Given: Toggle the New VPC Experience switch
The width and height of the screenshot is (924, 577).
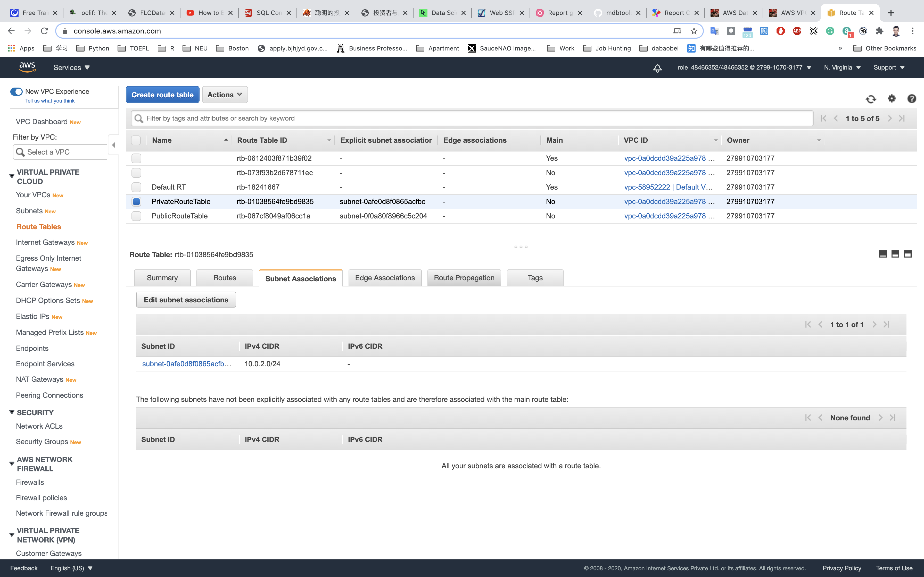Looking at the screenshot, I should click(x=16, y=92).
